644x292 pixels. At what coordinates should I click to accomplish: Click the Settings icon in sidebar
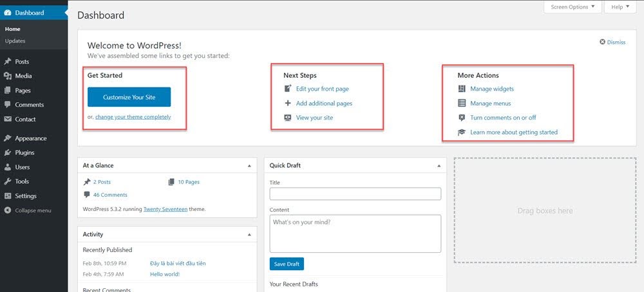7,196
